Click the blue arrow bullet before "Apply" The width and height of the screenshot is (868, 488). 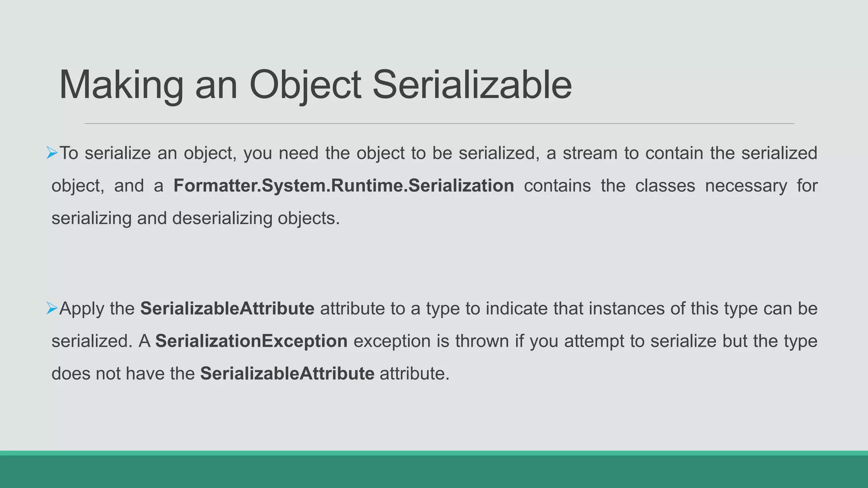coord(52,308)
